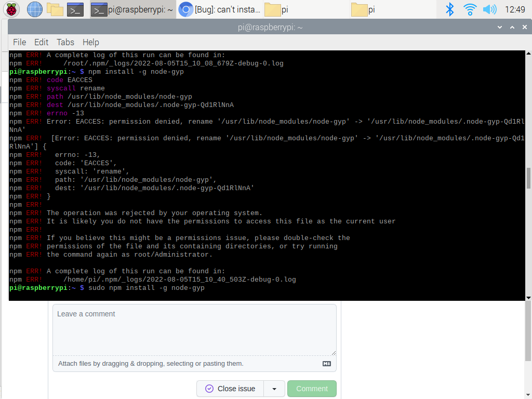
Task: Click the 'sudo npm install -g node-gyp' command line
Action: pyautogui.click(x=146, y=288)
